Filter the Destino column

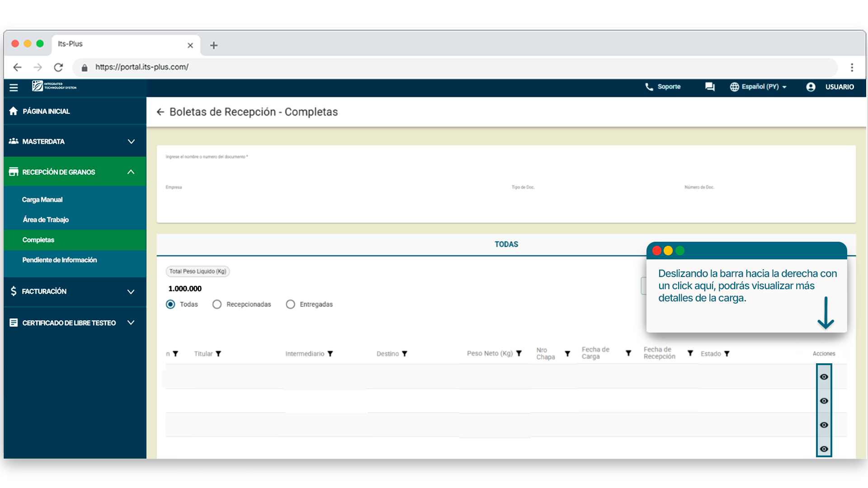pos(405,354)
